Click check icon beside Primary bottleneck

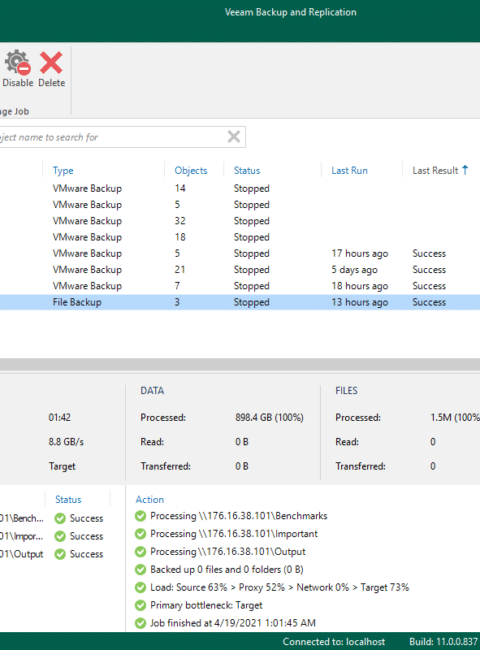pos(141,605)
